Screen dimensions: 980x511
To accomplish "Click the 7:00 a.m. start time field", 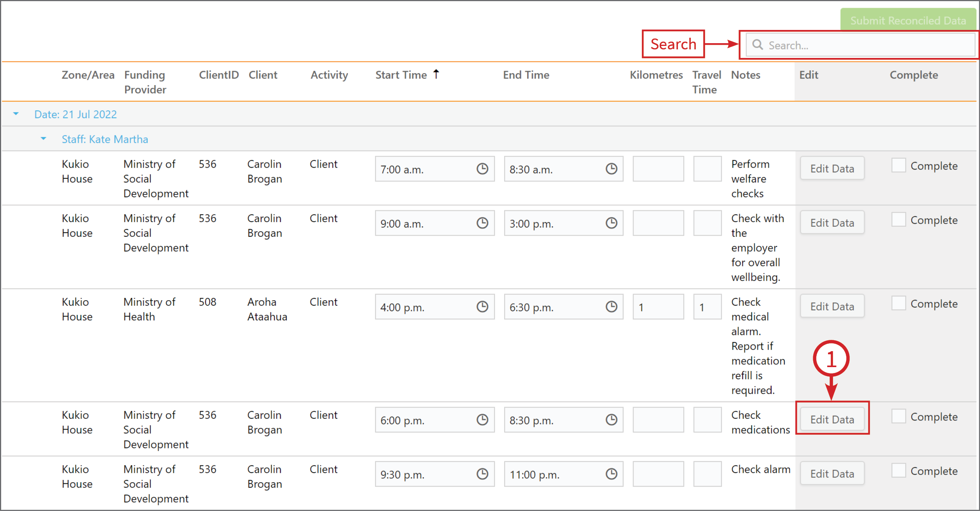I will (x=435, y=169).
